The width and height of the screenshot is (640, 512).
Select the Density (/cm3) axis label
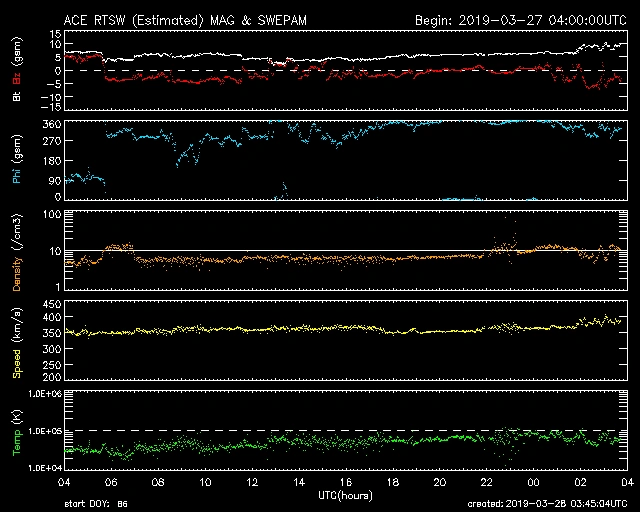(x=16, y=252)
